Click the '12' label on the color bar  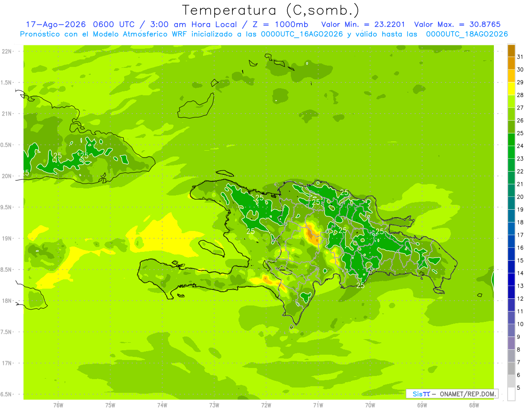520,299
